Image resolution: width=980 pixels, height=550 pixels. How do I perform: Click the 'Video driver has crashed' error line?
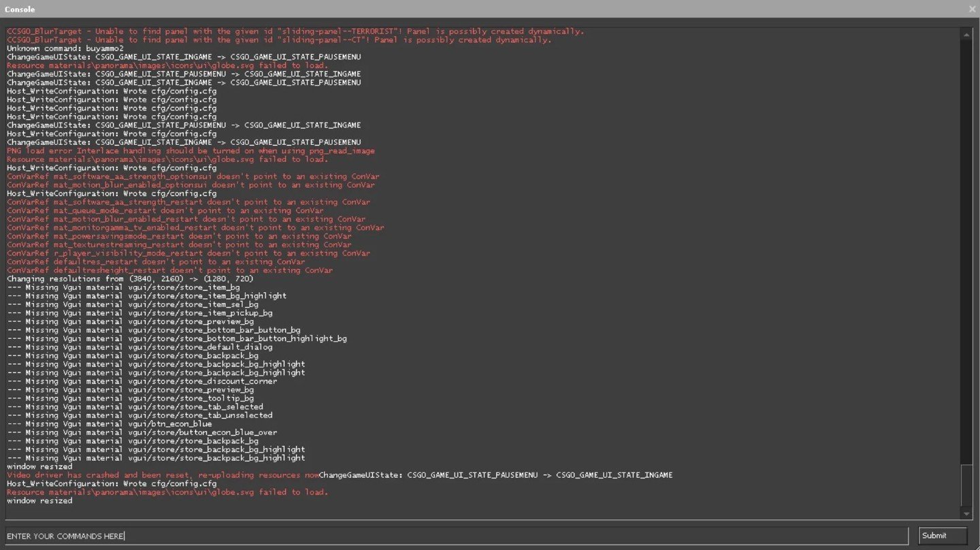(163, 475)
